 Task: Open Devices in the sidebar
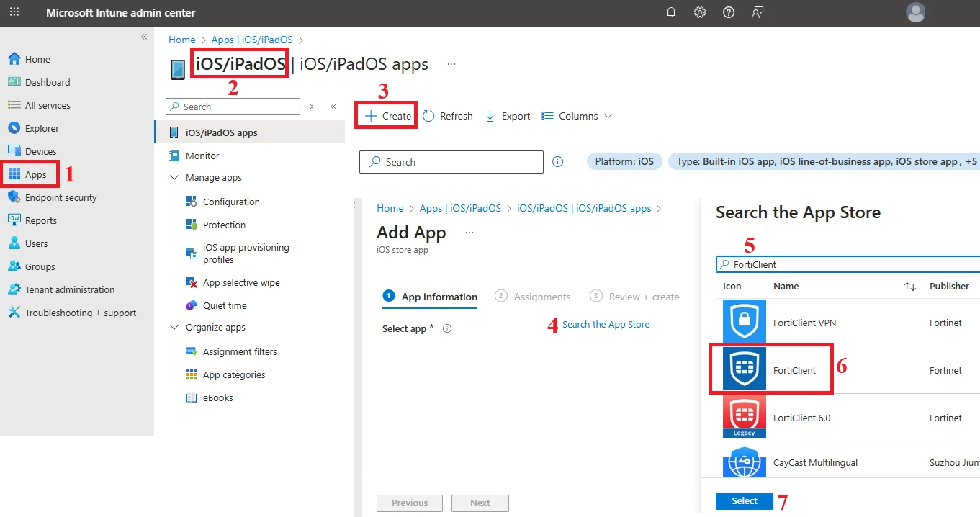40,151
